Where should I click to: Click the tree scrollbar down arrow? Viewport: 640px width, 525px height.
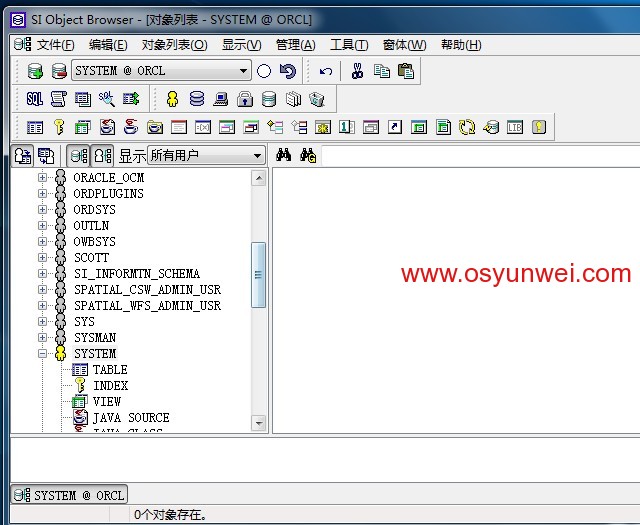[x=259, y=423]
